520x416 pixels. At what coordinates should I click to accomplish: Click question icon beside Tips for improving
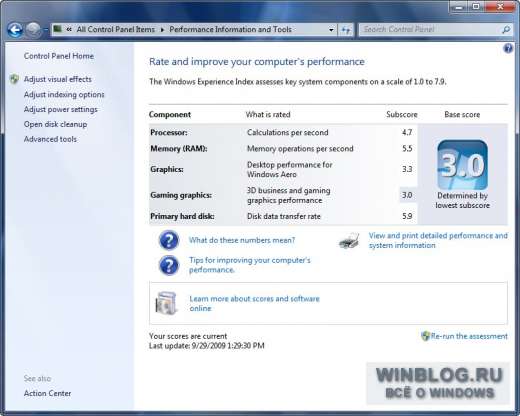click(x=169, y=265)
